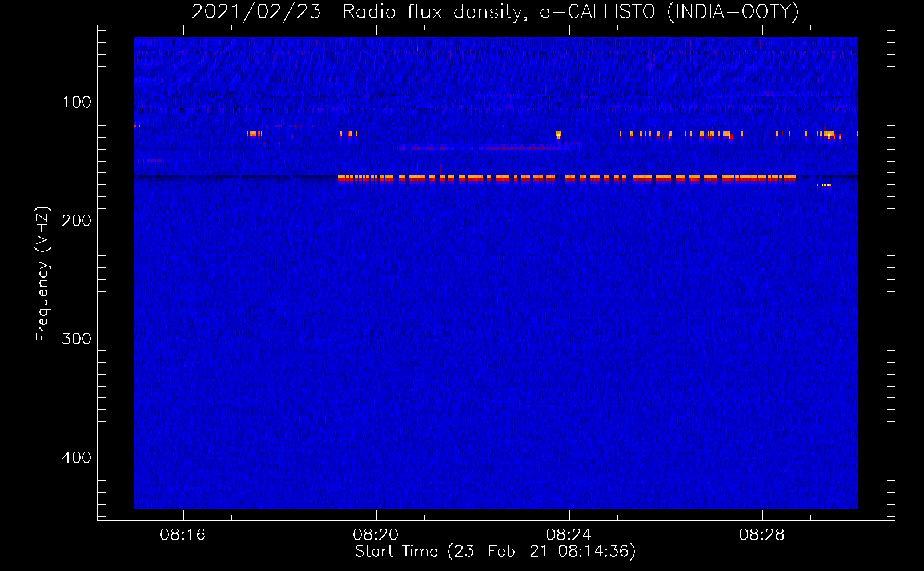Click the time tick label '08:16'

pos(183,535)
